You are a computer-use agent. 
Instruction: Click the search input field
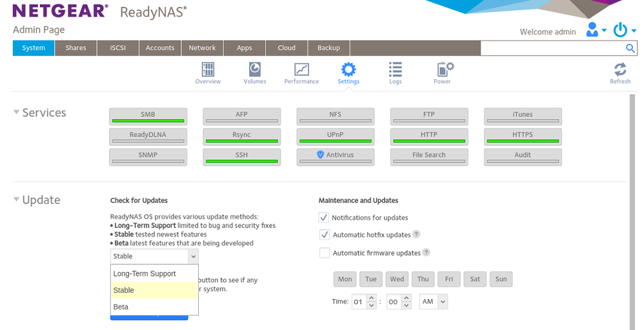point(552,48)
